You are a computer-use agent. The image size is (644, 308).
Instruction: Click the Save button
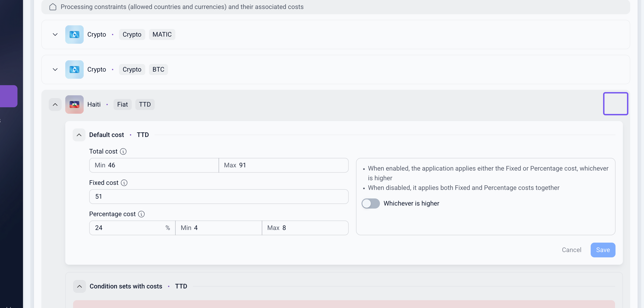603,250
